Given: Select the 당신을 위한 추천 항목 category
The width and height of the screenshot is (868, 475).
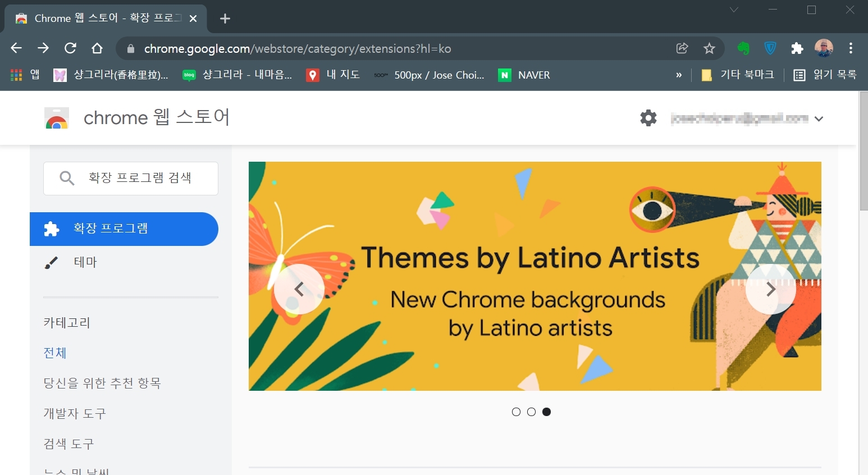Looking at the screenshot, I should [102, 383].
